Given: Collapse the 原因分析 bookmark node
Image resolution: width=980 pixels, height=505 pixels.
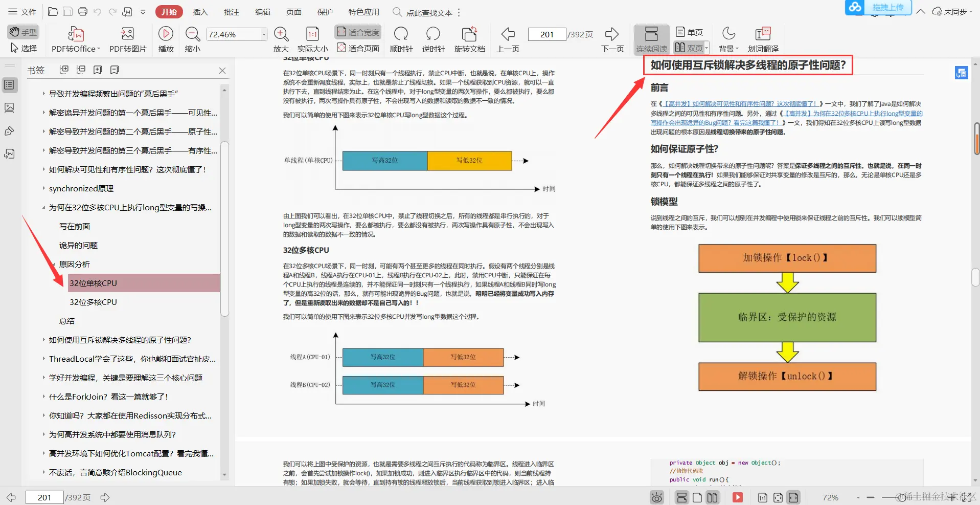Looking at the screenshot, I should point(54,264).
